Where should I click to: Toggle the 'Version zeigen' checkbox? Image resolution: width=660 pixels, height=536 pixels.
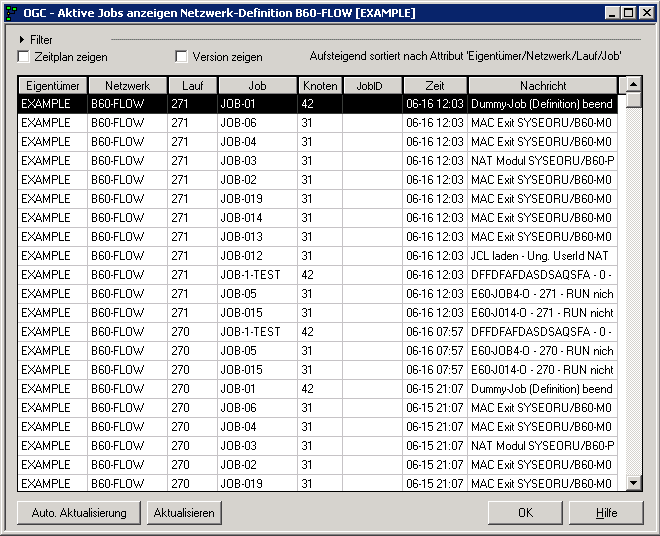click(x=182, y=57)
